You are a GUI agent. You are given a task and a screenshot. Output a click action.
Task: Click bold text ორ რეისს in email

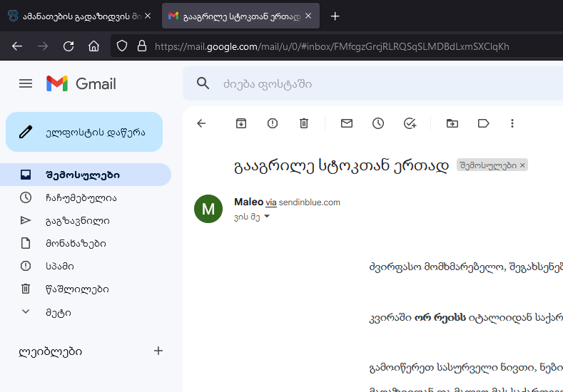click(440, 317)
